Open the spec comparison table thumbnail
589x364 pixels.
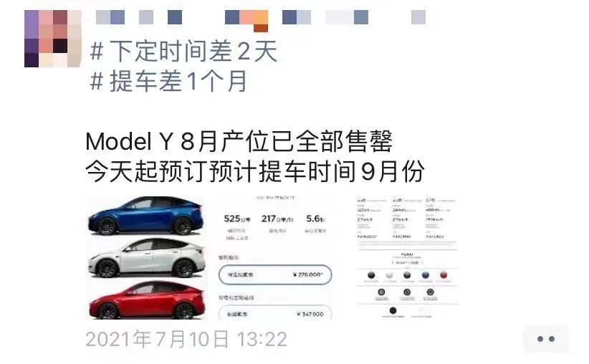click(407, 258)
